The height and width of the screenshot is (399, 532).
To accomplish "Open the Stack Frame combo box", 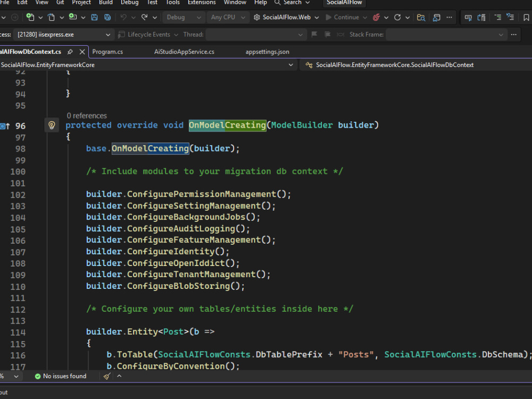I will click(x=446, y=35).
